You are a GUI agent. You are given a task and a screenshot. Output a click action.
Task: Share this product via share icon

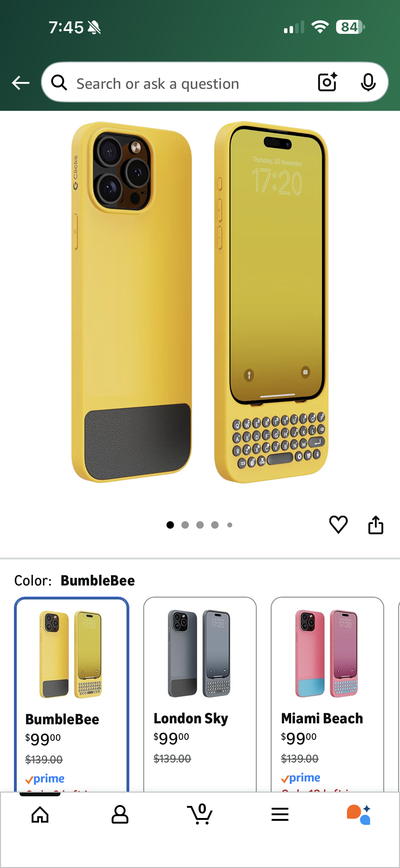click(x=376, y=525)
